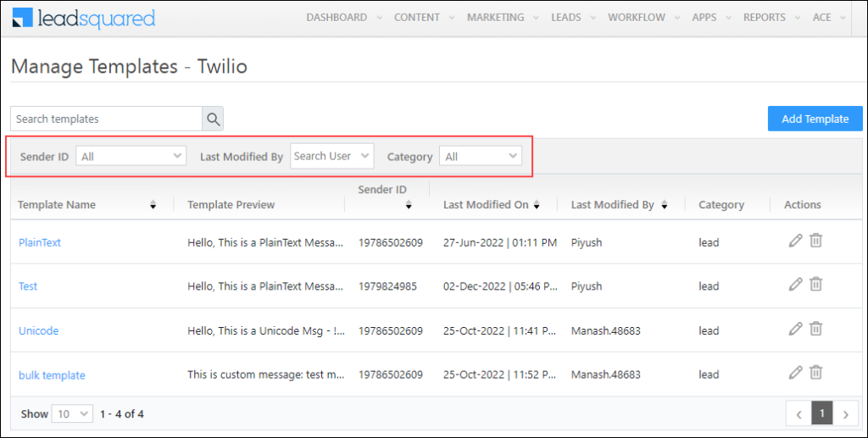Open the Unicode template link
The width and height of the screenshot is (868, 438).
[39, 330]
